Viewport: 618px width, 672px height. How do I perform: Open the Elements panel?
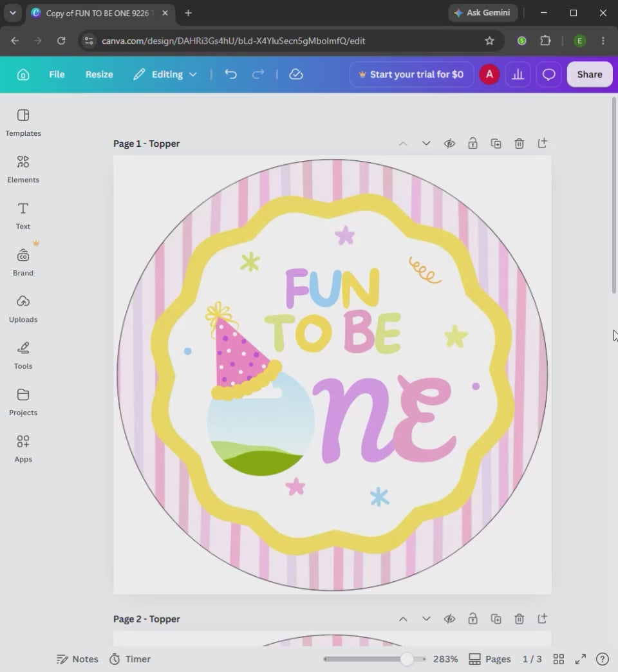pos(23,169)
